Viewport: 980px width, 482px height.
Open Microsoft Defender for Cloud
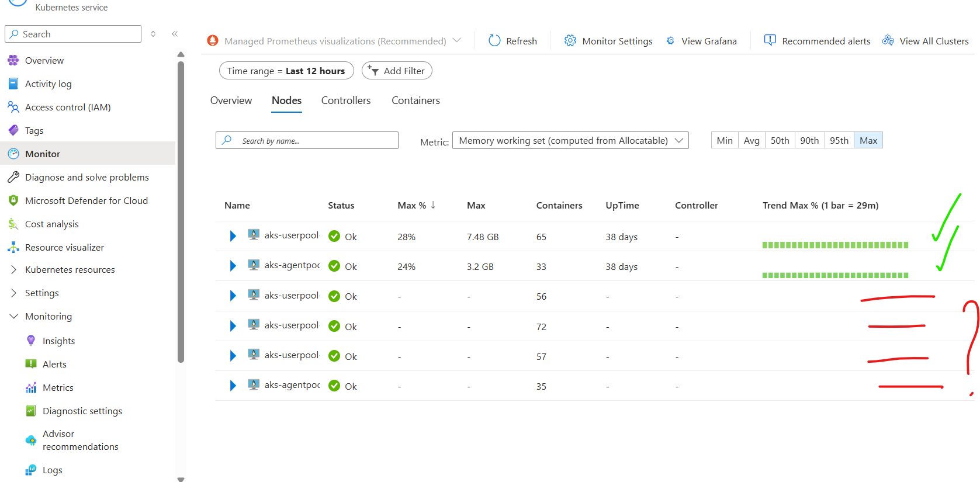(86, 200)
